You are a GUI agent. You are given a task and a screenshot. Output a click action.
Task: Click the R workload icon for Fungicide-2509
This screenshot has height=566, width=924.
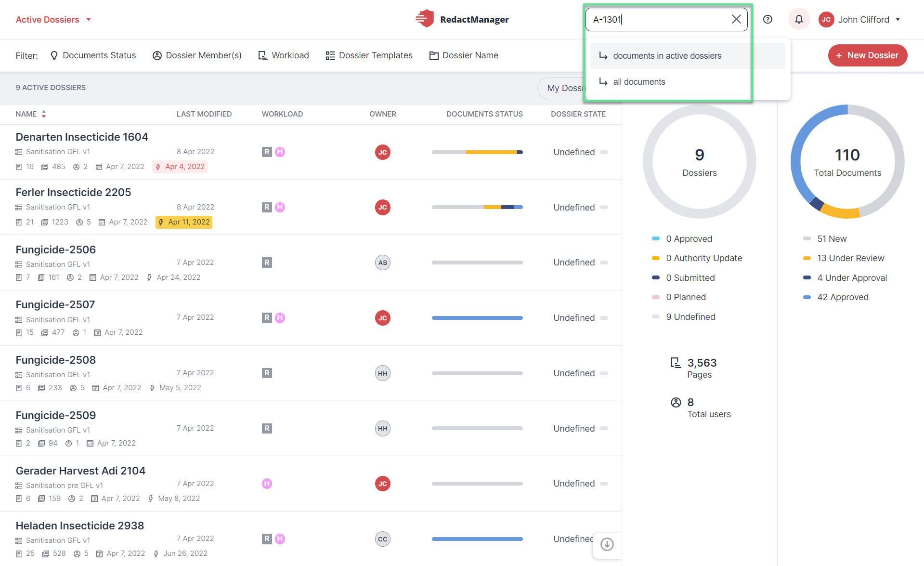(267, 428)
